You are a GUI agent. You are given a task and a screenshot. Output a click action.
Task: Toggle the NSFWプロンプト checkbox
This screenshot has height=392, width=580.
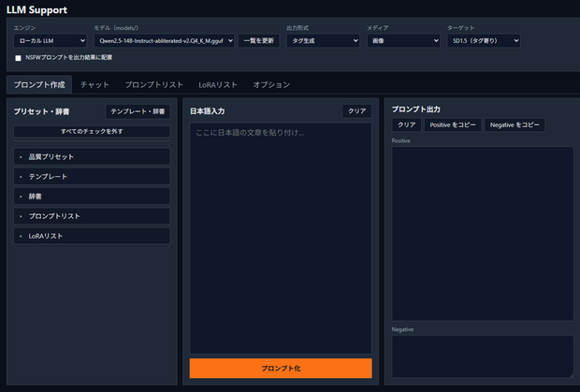click(18, 58)
